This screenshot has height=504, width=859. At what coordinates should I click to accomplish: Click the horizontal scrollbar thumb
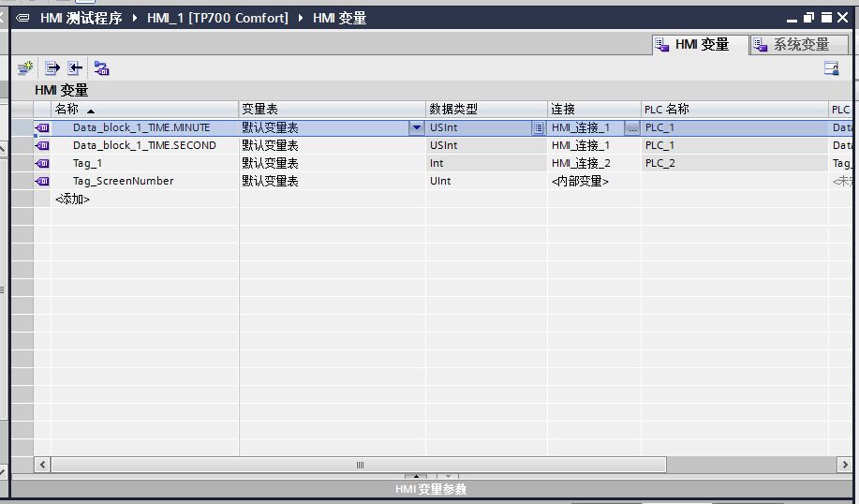(x=359, y=465)
